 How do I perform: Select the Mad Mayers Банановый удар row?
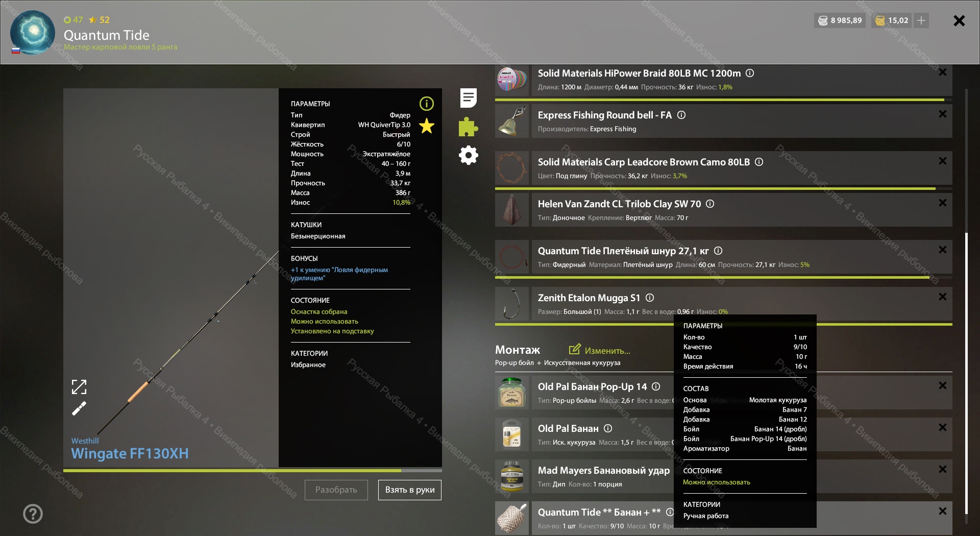724,476
